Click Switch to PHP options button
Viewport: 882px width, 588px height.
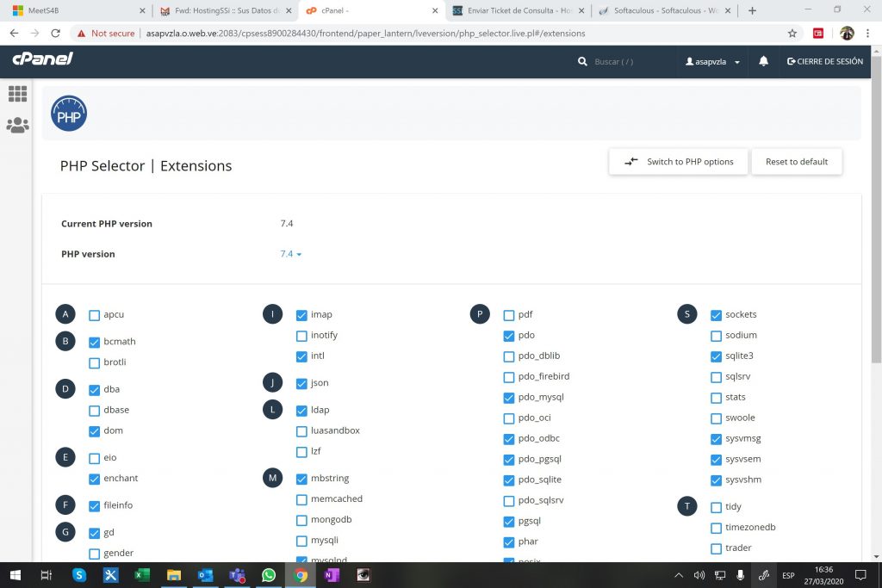click(679, 162)
